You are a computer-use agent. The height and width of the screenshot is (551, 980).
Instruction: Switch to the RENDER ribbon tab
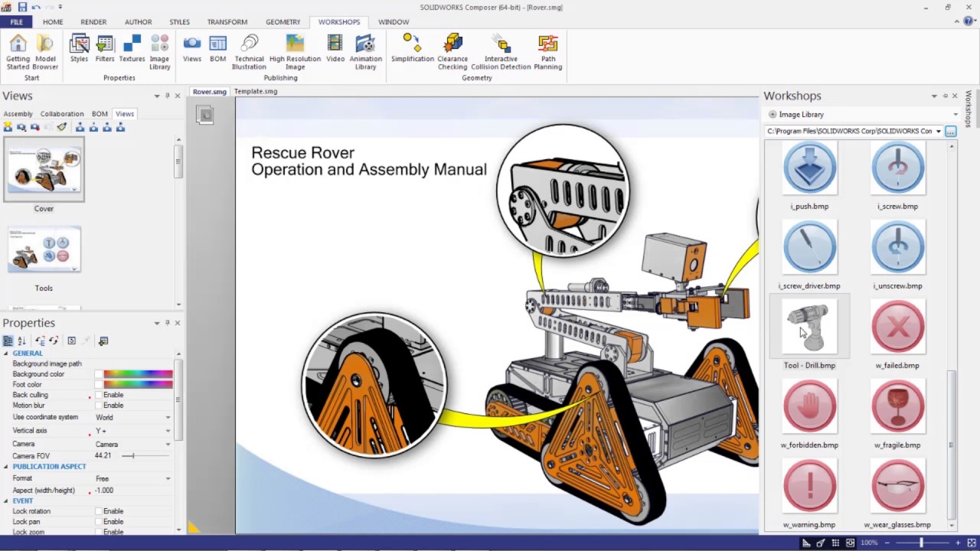[x=93, y=22]
